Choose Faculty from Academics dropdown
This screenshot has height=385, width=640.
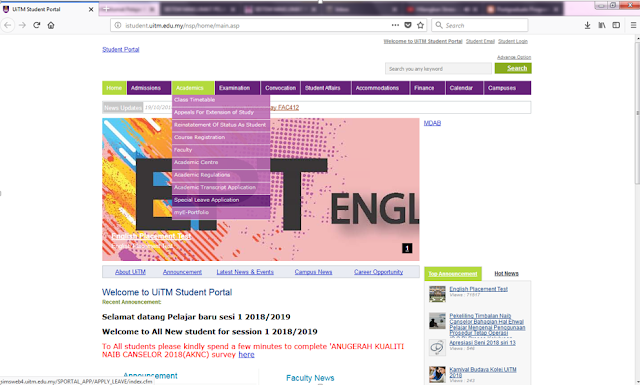click(221, 150)
